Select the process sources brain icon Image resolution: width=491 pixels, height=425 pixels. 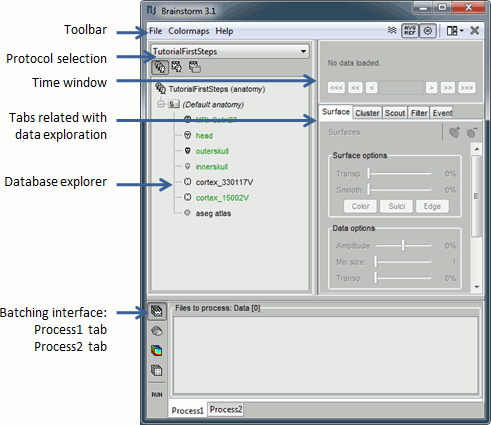157,331
